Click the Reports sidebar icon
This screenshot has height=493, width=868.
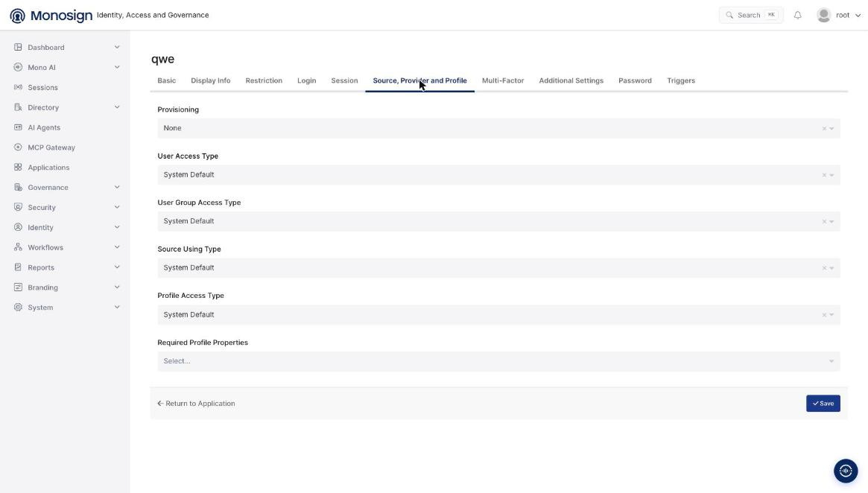click(19, 267)
